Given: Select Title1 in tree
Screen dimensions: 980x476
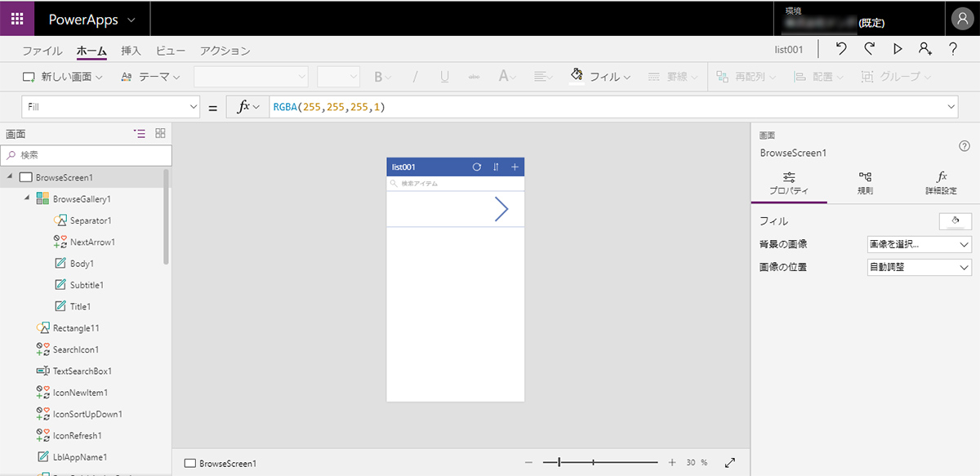Looking at the screenshot, I should click(x=80, y=306).
